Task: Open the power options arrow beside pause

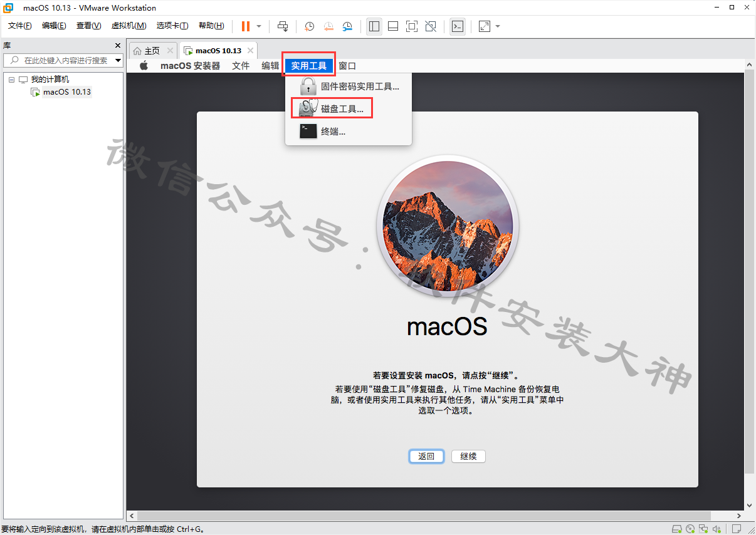Action: pos(259,26)
